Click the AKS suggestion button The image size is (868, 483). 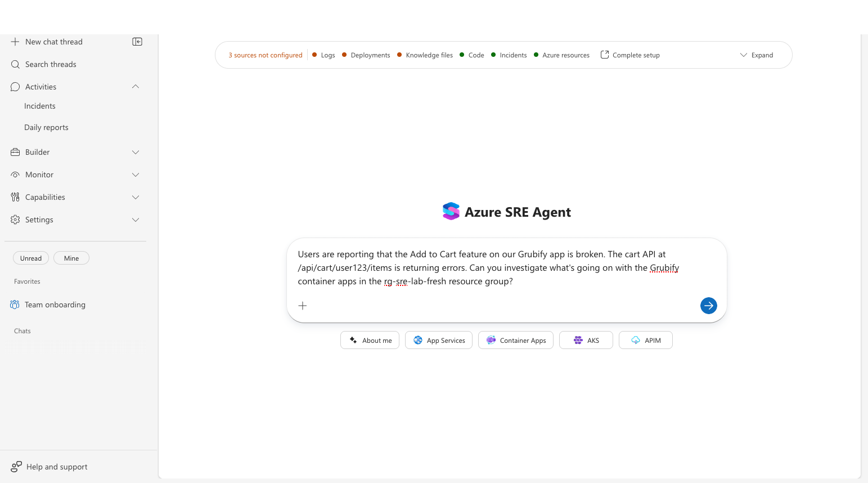[x=586, y=340]
